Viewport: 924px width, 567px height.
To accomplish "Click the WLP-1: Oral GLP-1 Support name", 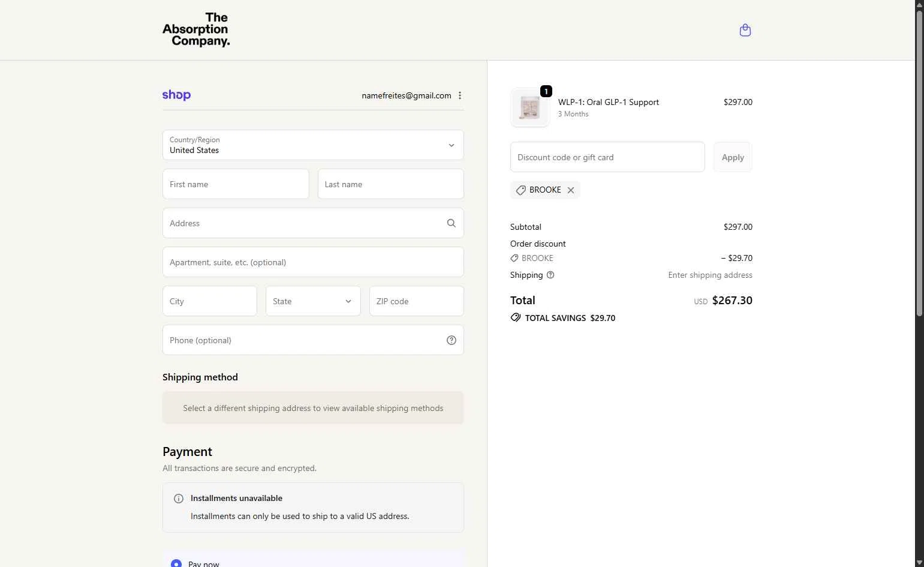I will pyautogui.click(x=609, y=102).
